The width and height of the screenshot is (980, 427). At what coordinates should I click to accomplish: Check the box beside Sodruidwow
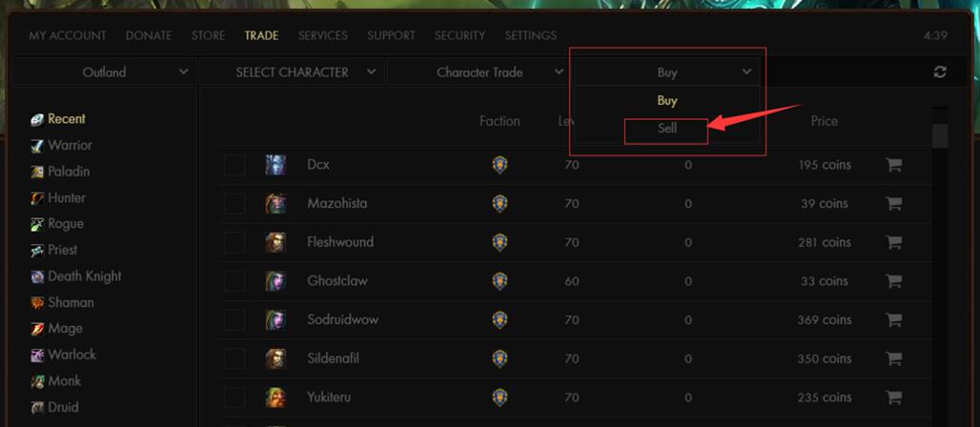[x=235, y=320]
